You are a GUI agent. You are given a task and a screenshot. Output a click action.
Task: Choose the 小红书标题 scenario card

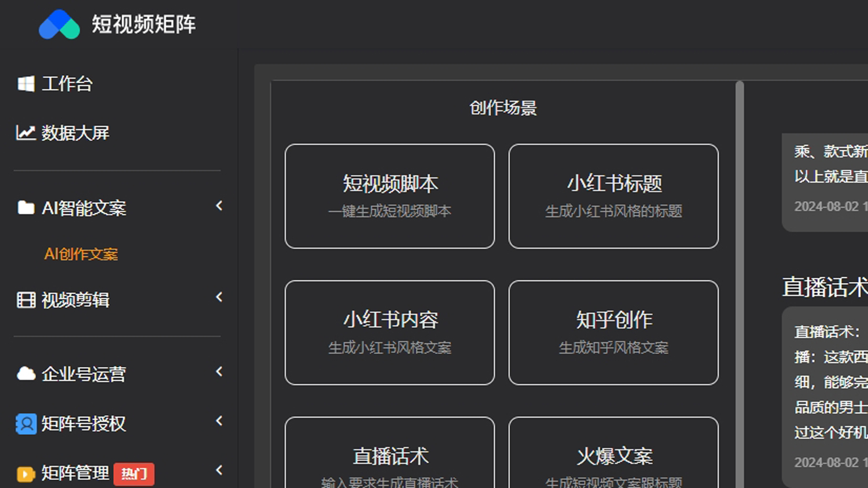[x=613, y=197]
